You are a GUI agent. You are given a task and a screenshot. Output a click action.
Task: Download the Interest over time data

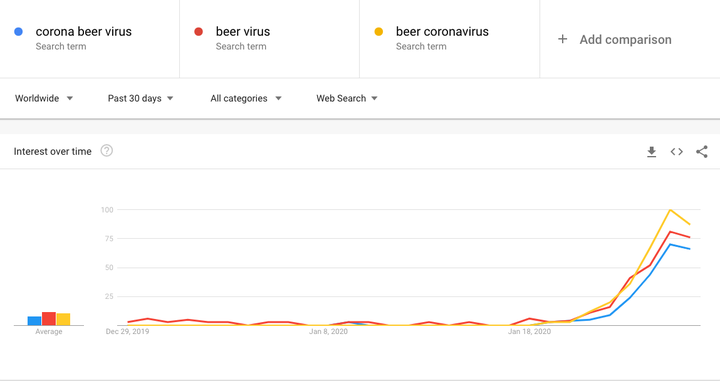[651, 151]
